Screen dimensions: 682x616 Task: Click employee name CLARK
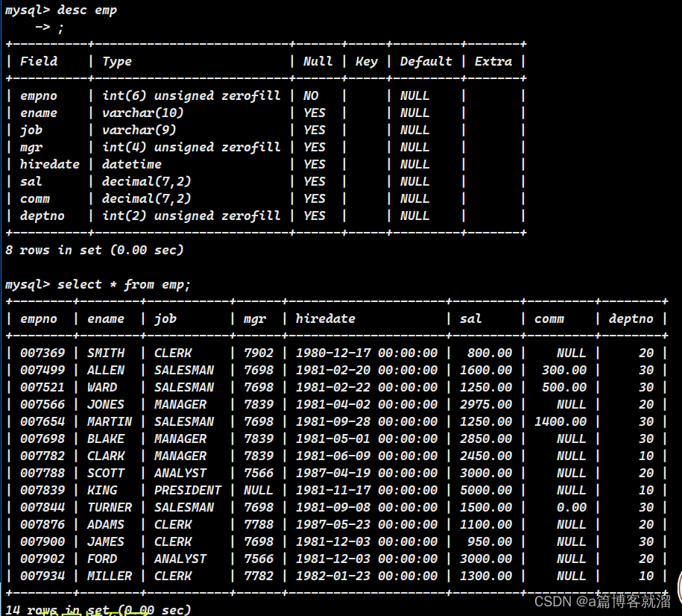point(106,456)
